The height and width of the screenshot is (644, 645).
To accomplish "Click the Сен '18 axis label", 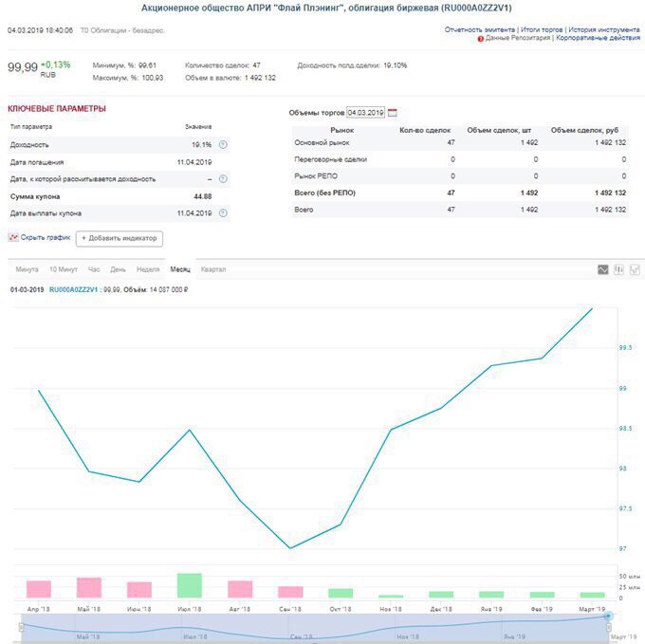I will (x=290, y=609).
